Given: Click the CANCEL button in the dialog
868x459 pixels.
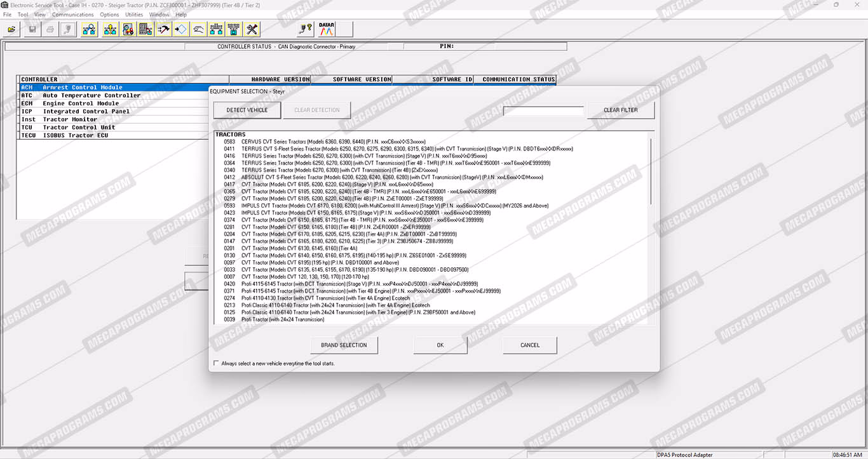Looking at the screenshot, I should [x=530, y=345].
